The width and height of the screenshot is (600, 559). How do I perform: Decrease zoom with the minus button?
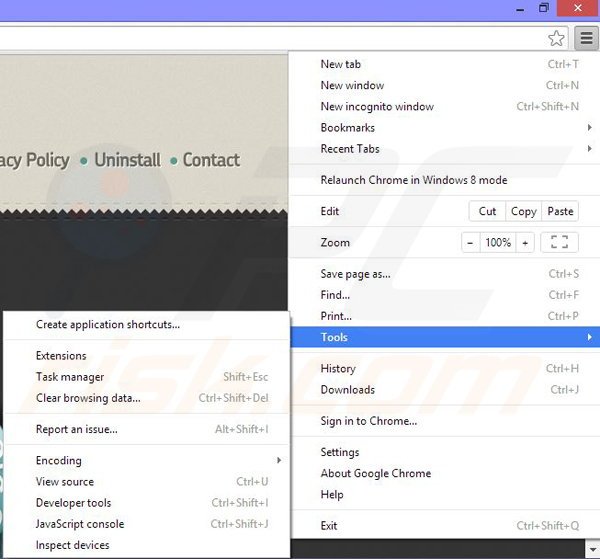point(471,243)
